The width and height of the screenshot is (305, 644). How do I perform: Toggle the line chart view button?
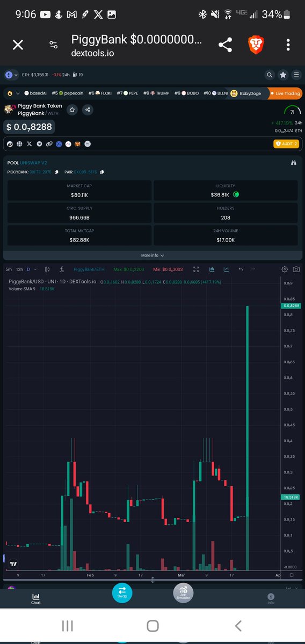227,269
